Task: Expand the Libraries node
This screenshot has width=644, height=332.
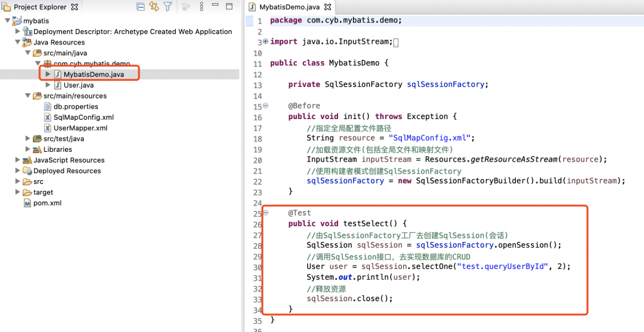Action: (x=28, y=149)
